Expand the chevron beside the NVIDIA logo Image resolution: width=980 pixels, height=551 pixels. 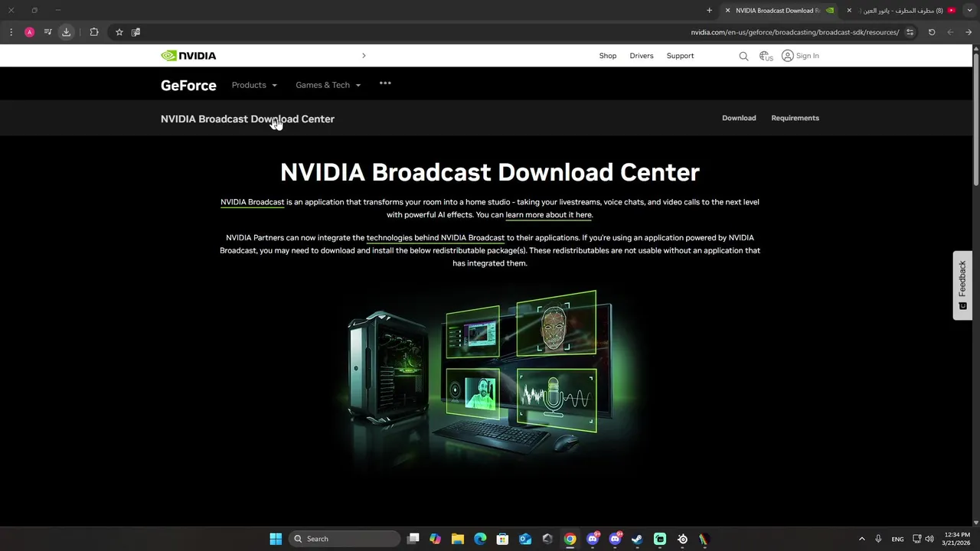coord(364,56)
